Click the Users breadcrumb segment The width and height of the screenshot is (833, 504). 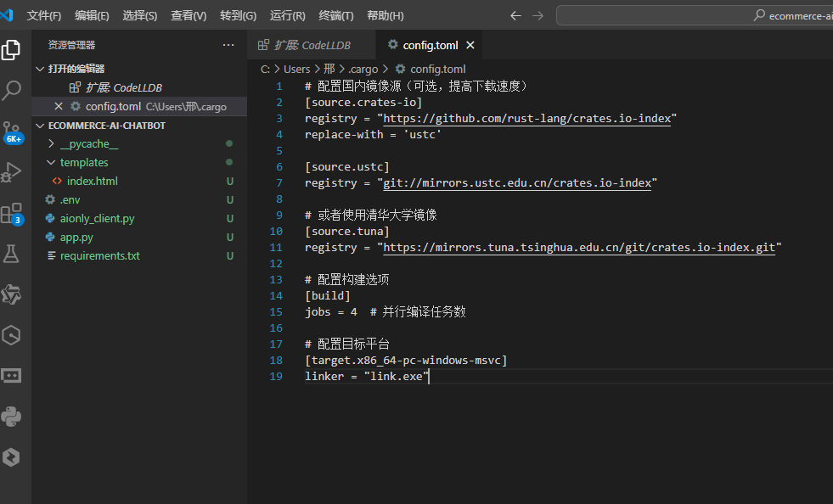coord(296,69)
